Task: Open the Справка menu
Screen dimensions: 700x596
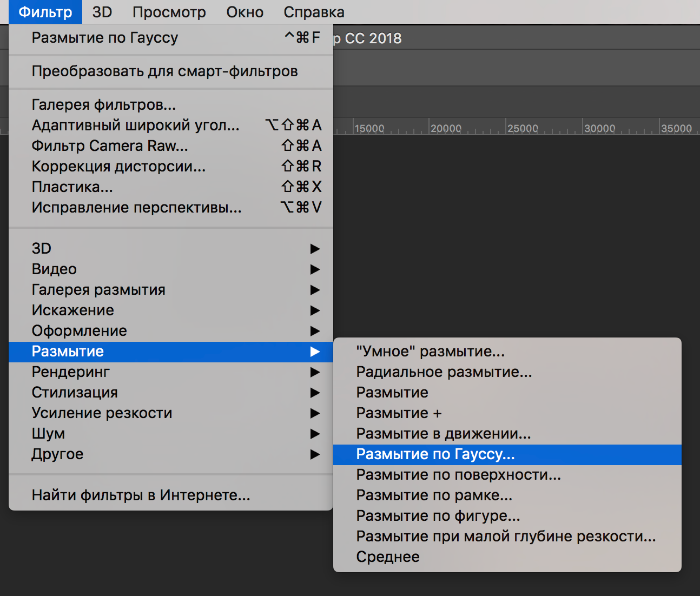Action: point(314,12)
